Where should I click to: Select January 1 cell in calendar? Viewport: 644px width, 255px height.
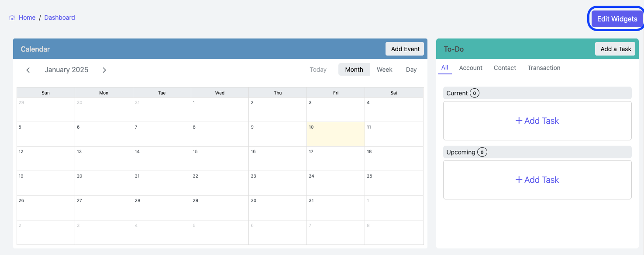point(220,109)
